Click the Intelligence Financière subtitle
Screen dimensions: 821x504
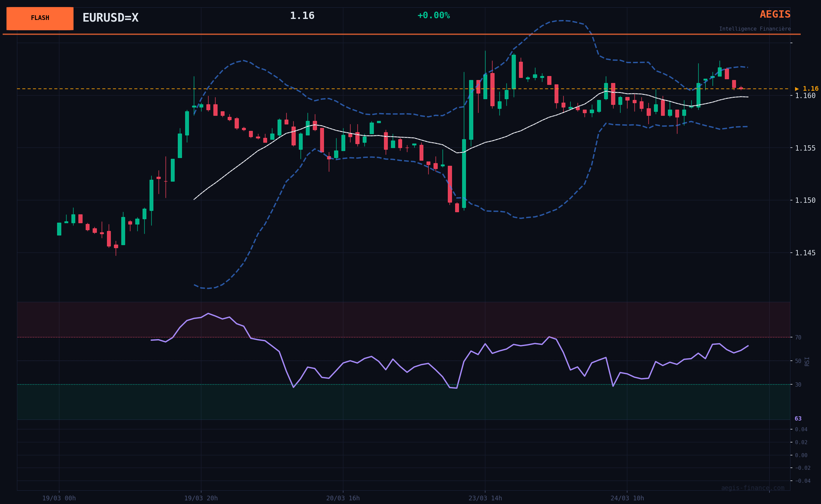tap(755, 29)
